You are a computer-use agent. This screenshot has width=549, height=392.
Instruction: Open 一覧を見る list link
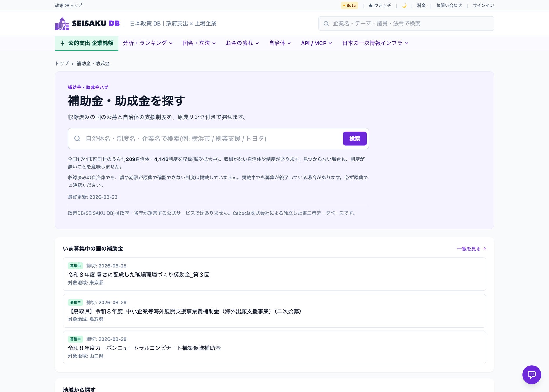point(471,249)
